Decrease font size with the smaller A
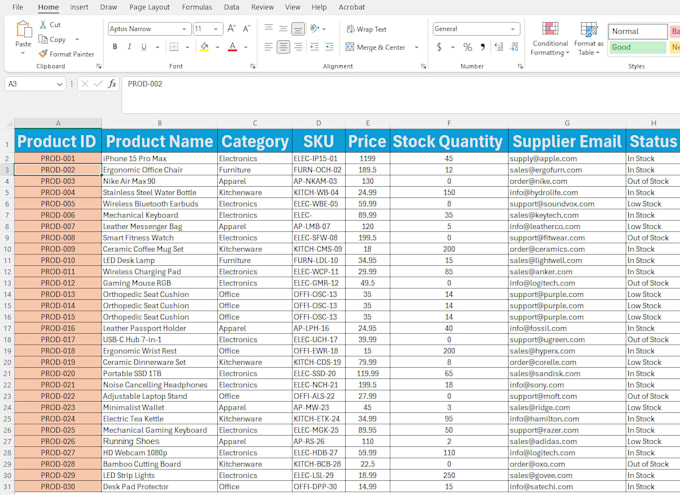680x495 pixels. click(246, 29)
